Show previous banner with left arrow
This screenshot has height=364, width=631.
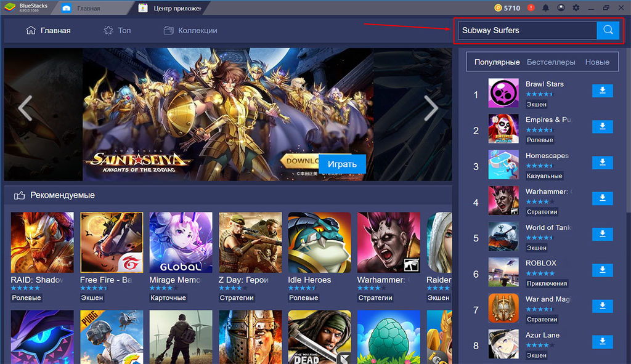[25, 108]
